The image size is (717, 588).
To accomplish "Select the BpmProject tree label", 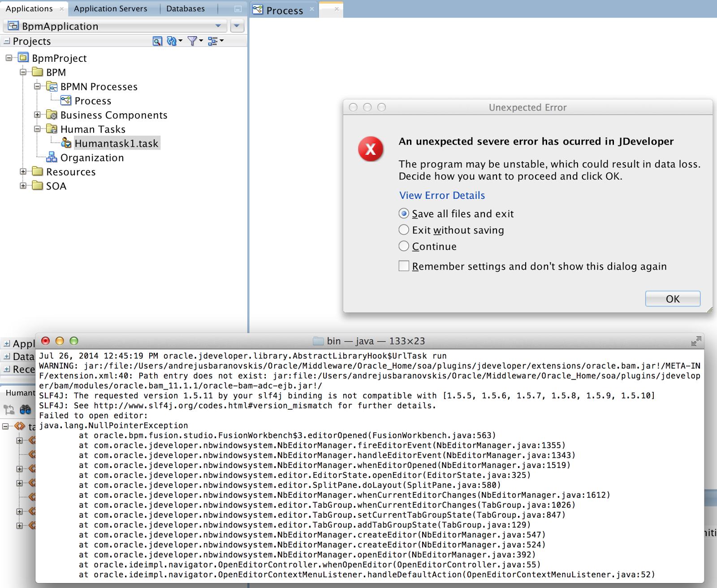I will (59, 58).
